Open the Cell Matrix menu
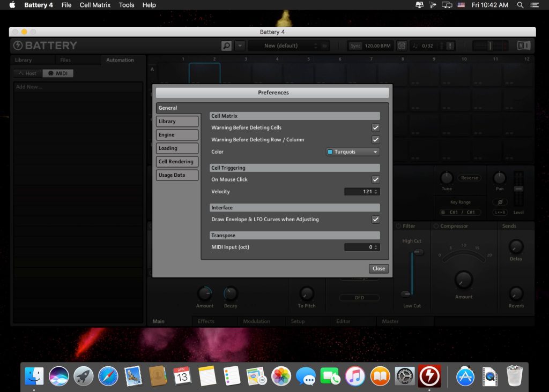The width and height of the screenshot is (549, 392). 95,5
